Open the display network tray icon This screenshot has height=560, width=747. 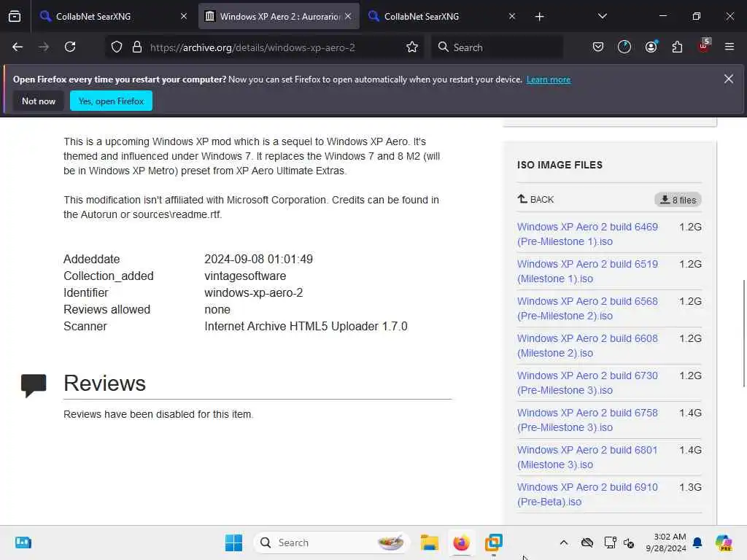(x=610, y=542)
